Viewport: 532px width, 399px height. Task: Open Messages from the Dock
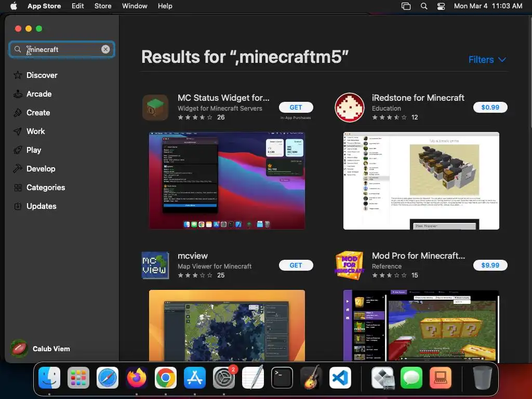[411, 377]
